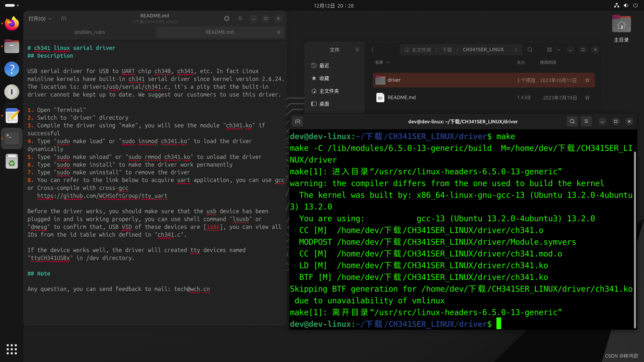
Task: Select the README.md file row
Action: coord(484,98)
